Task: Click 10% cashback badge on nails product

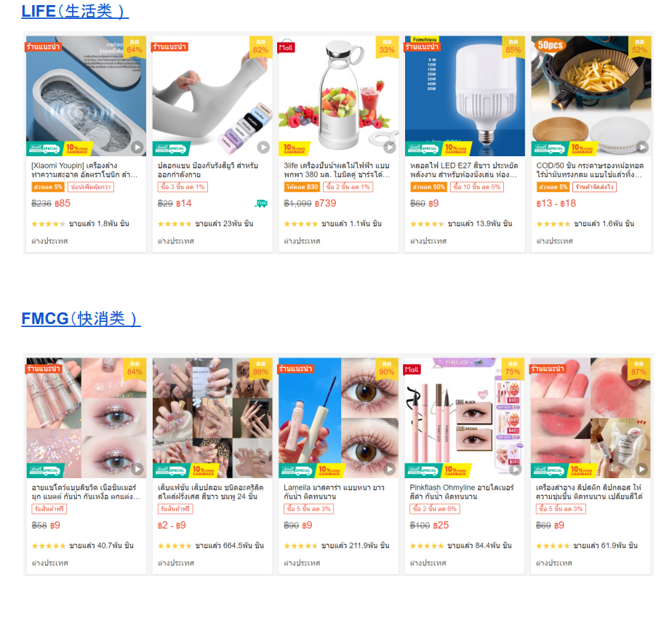Action: pos(204,470)
